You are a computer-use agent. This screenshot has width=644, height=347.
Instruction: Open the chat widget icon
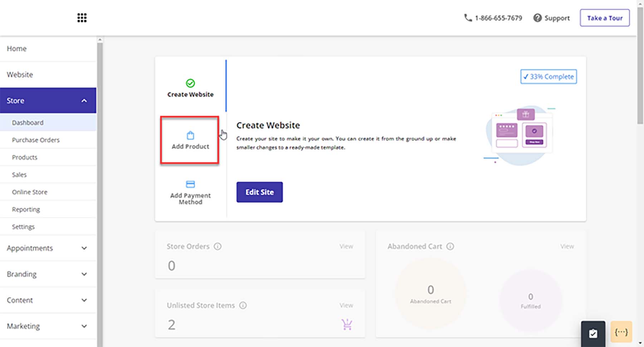(x=621, y=332)
